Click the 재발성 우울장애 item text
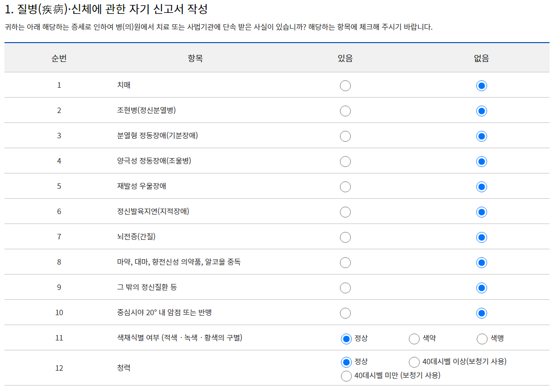This screenshot has height=392, width=556. tap(142, 186)
